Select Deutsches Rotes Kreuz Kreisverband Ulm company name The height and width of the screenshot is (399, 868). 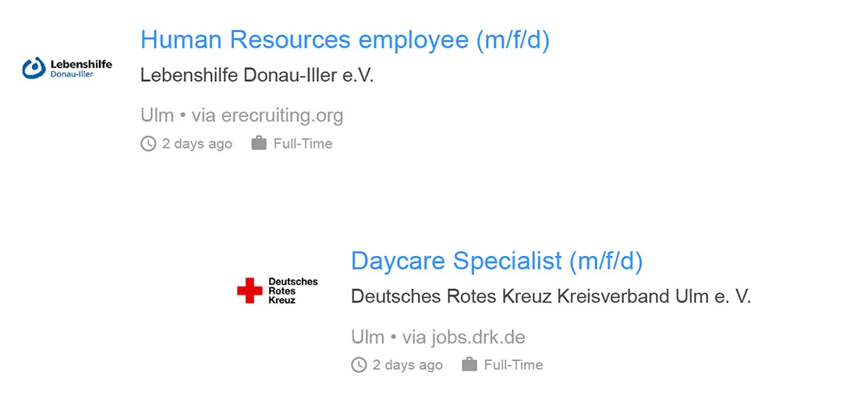point(551,297)
